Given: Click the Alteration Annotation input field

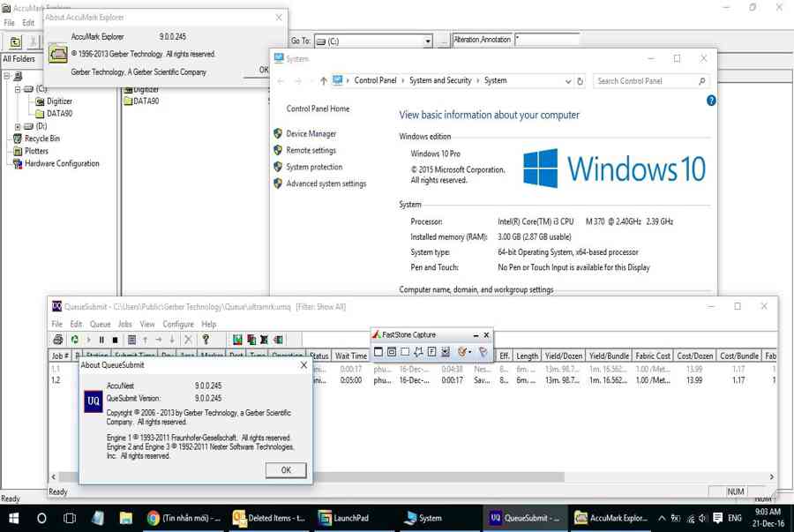Looking at the screenshot, I should (547, 40).
